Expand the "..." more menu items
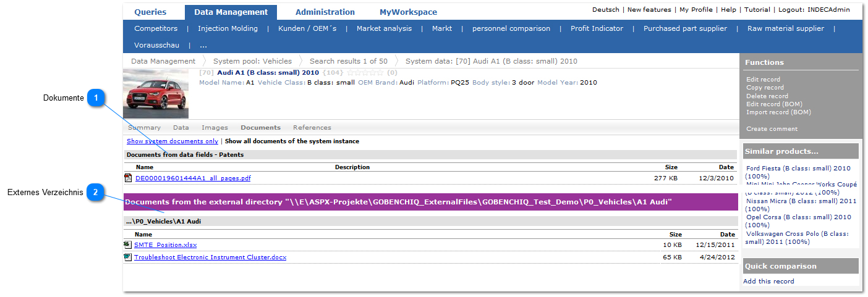The height and width of the screenshot is (297, 868). pos(203,45)
